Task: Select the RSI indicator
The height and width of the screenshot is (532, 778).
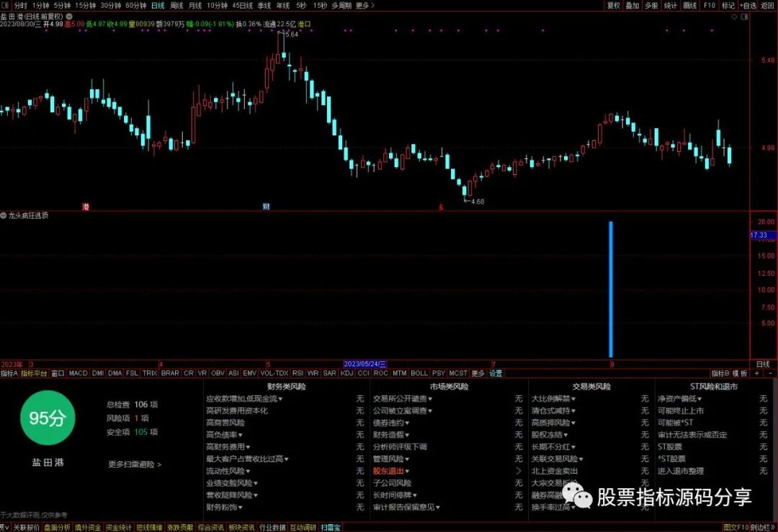Action: coord(298,374)
